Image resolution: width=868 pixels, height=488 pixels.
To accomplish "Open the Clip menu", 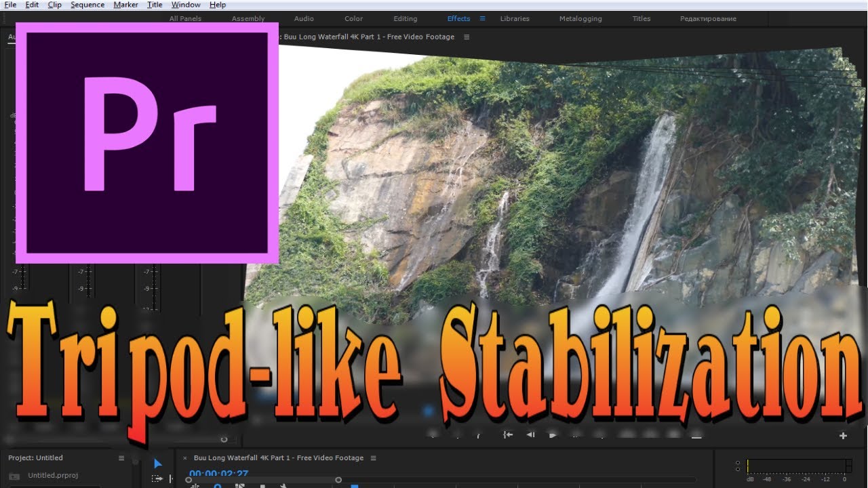I will click(x=54, y=5).
